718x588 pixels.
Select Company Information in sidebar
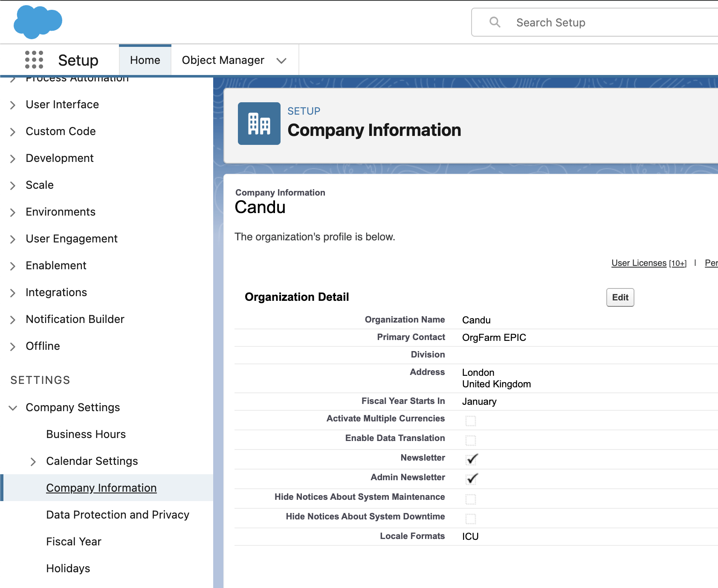pos(101,488)
